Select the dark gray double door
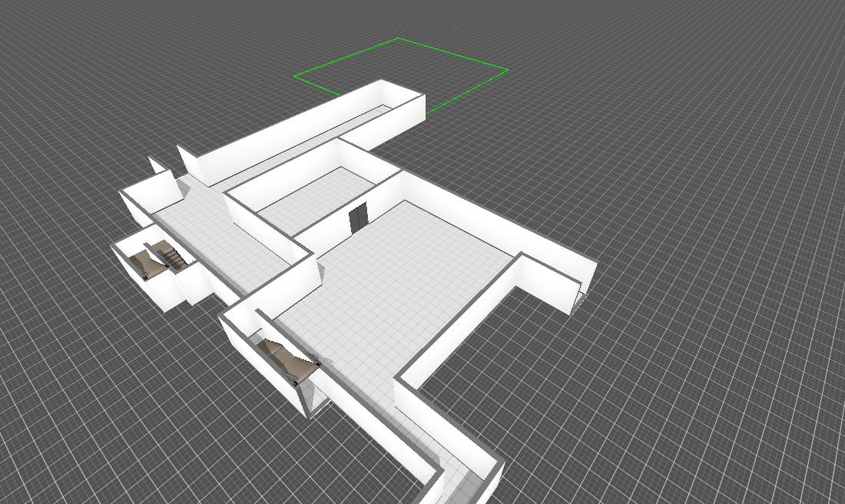845x504 pixels. click(358, 219)
